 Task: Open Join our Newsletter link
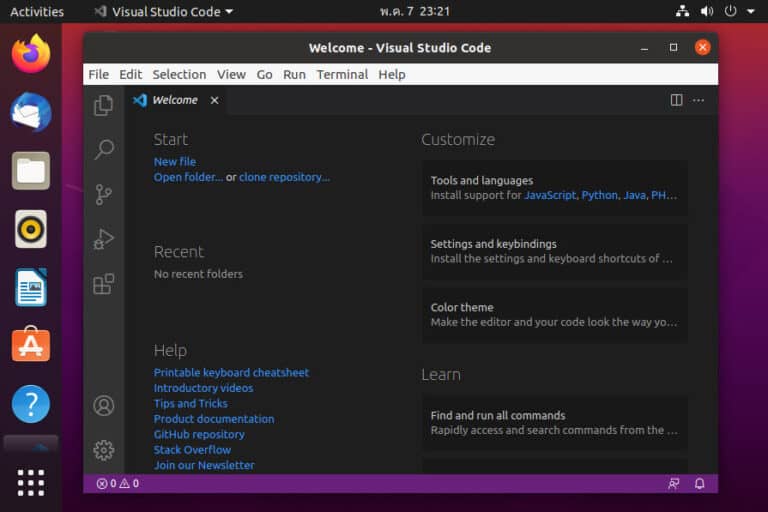tap(204, 465)
